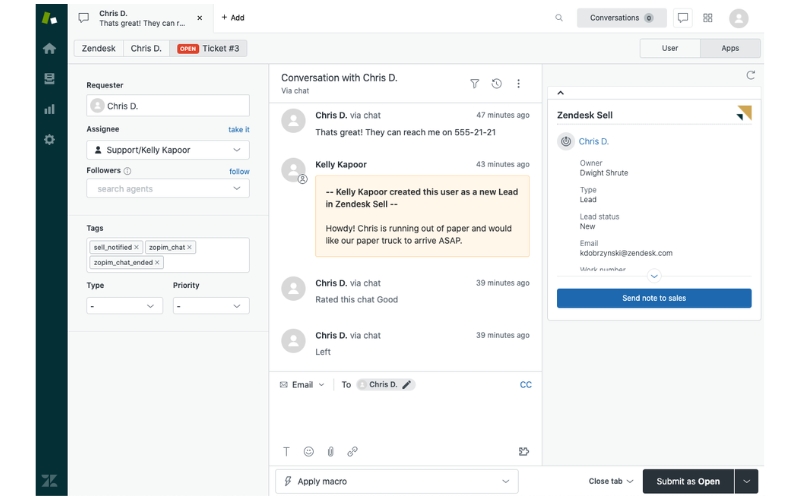Screen dimensions: 800x500
Task: Remove the zopim_chat_ended tag
Action: pos(157,262)
